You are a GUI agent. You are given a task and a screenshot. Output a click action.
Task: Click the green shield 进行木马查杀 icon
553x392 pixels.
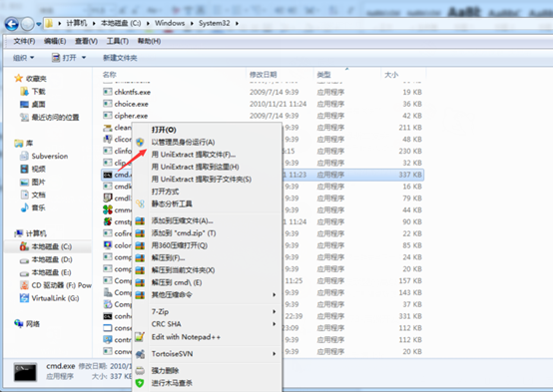[x=140, y=383]
